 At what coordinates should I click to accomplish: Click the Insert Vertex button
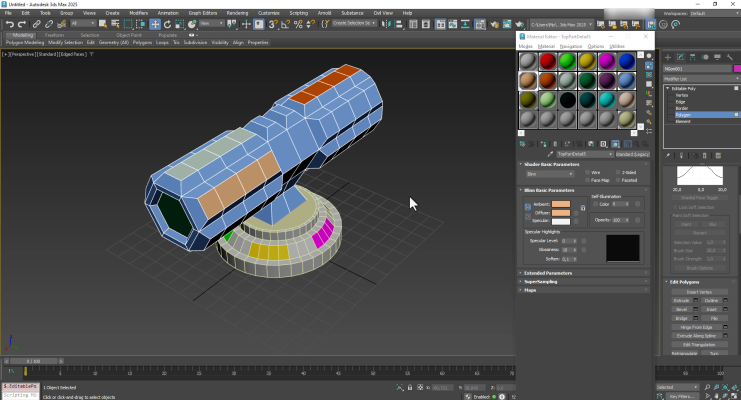[699, 291]
